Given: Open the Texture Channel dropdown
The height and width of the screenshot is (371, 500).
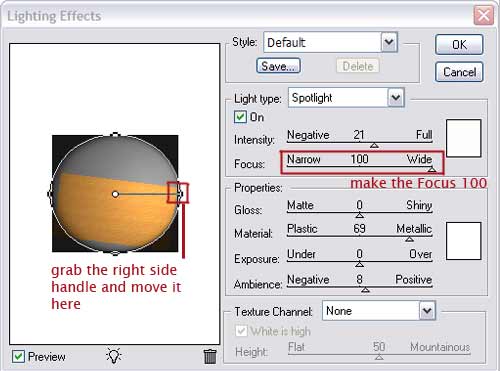Looking at the screenshot, I should (427, 311).
